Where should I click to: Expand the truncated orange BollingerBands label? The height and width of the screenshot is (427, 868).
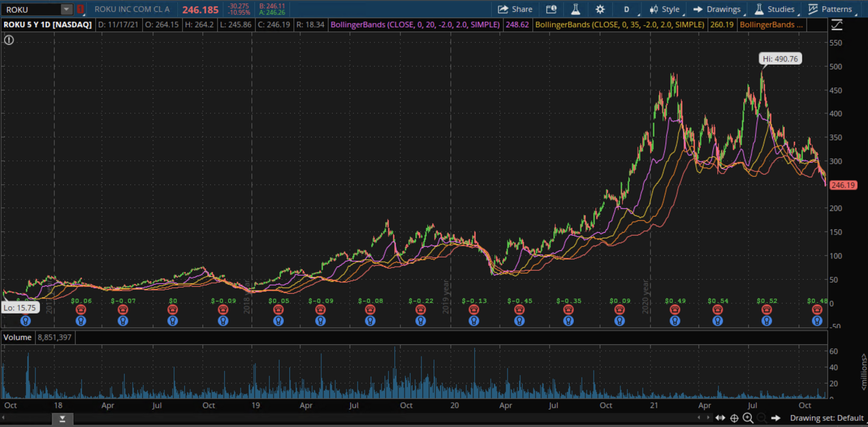(x=771, y=25)
